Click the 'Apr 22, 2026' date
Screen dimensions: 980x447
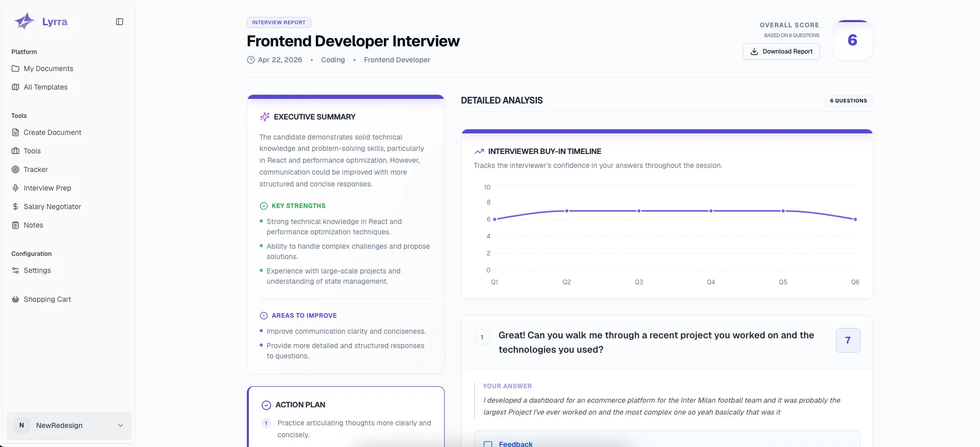(x=280, y=60)
